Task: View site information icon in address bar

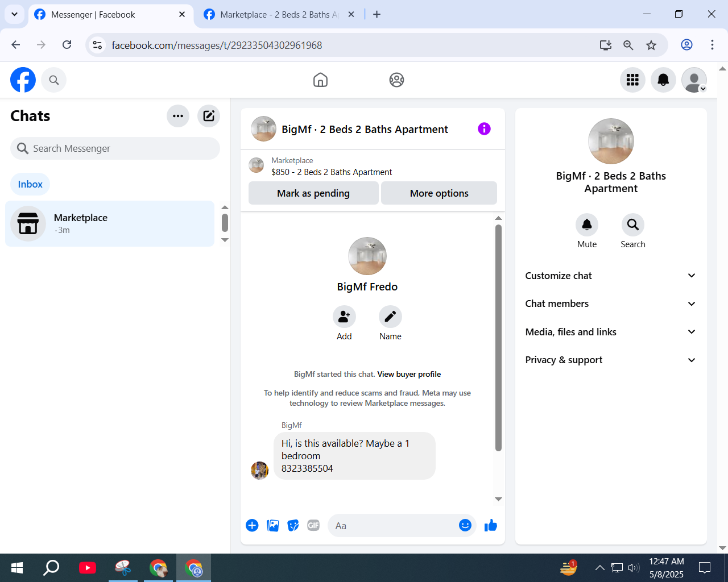Action: 98,45
